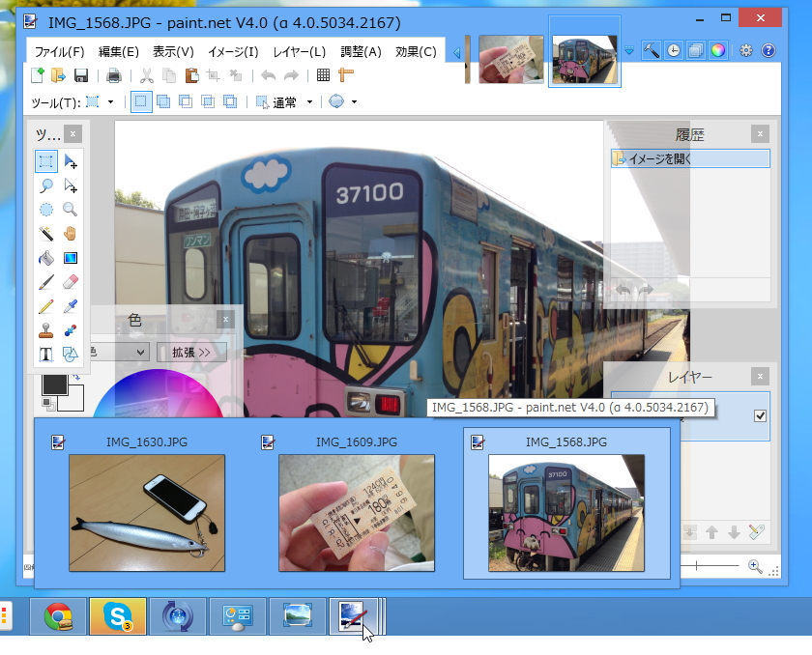Click the Print toolbar icon

(x=114, y=75)
